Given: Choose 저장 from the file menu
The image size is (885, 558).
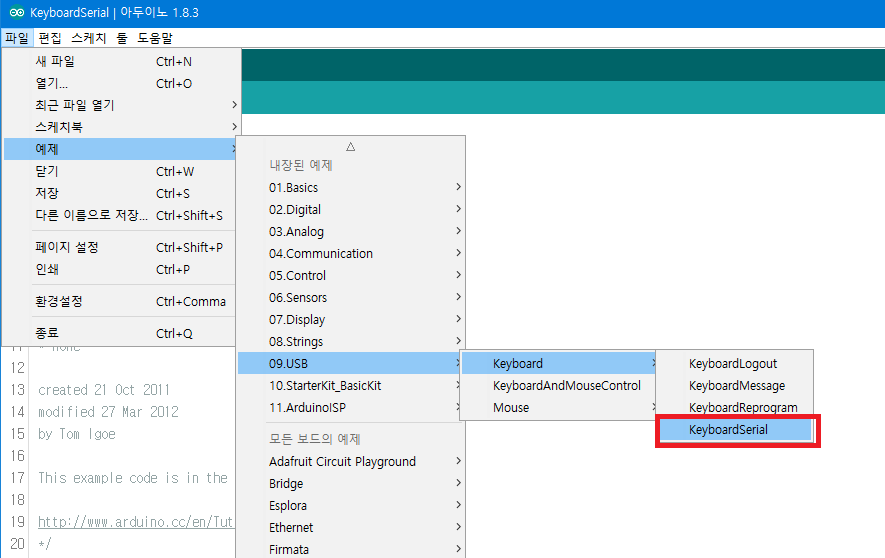Looking at the screenshot, I should 119,194.
